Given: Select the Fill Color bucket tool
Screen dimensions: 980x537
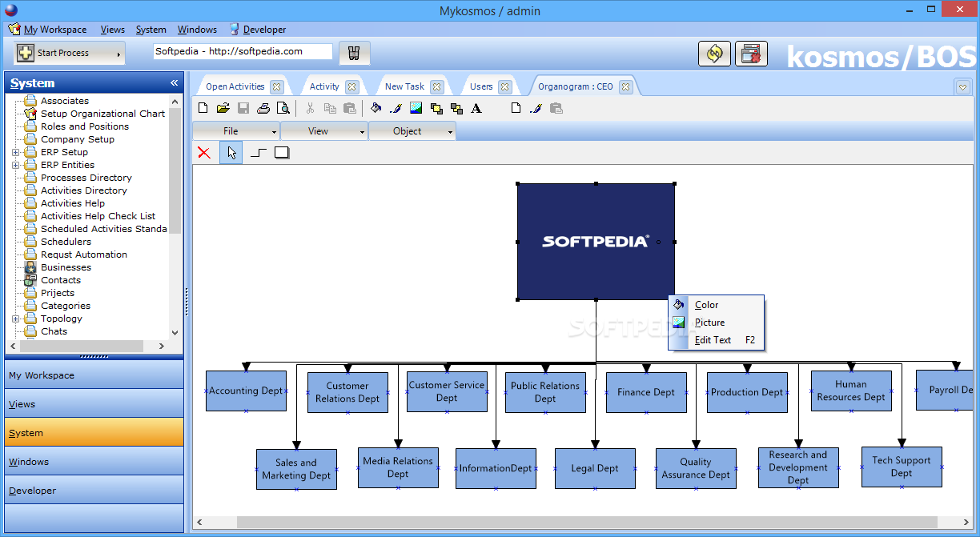Looking at the screenshot, I should [376, 108].
